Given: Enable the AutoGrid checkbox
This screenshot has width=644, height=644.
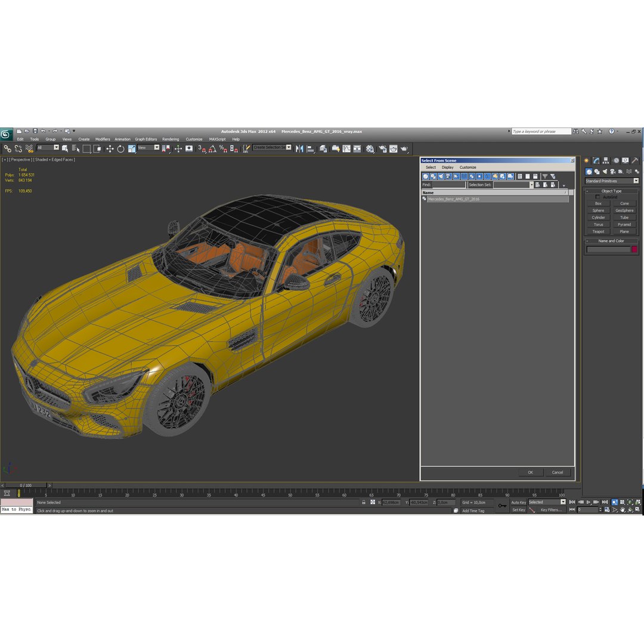Looking at the screenshot, I should point(597,197).
